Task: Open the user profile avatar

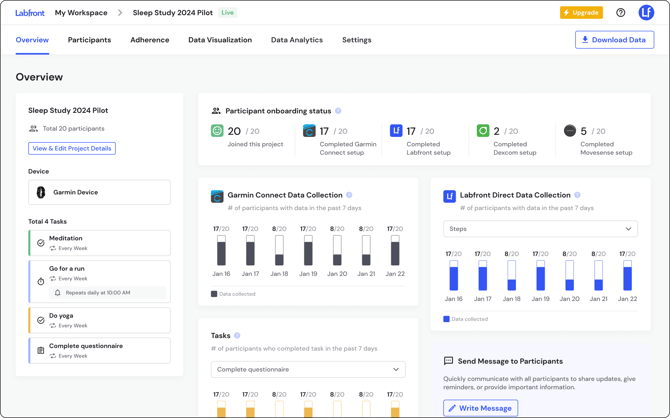Action: click(646, 13)
